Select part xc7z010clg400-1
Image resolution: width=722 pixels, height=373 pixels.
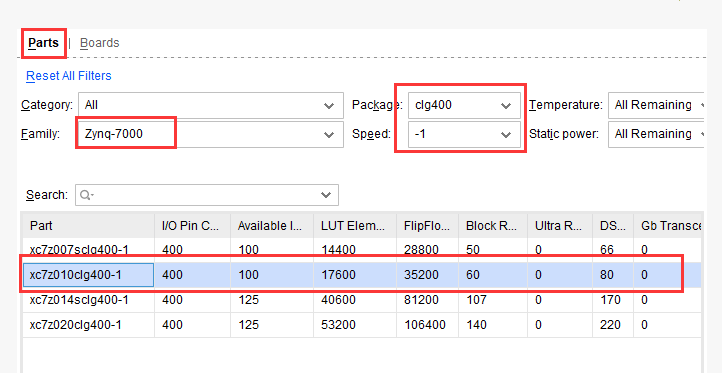(x=76, y=275)
